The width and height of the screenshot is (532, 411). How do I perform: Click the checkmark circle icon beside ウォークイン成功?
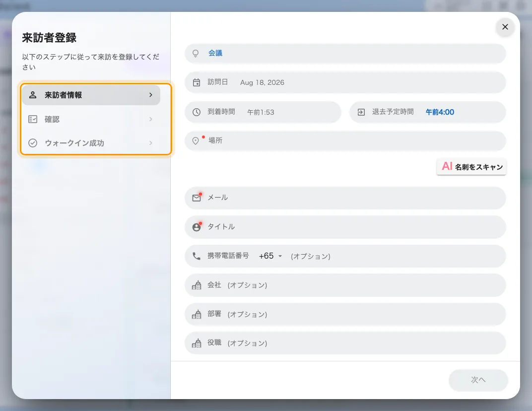click(33, 143)
